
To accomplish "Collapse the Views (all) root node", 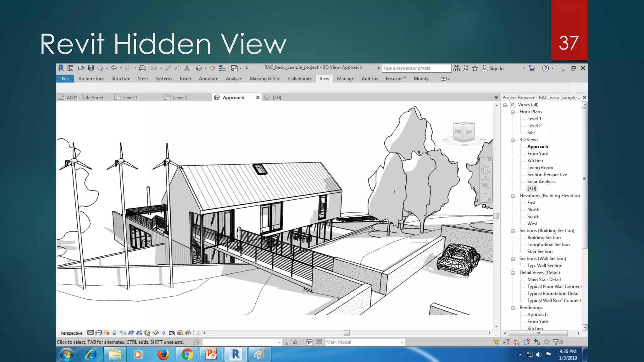I will click(x=505, y=105).
